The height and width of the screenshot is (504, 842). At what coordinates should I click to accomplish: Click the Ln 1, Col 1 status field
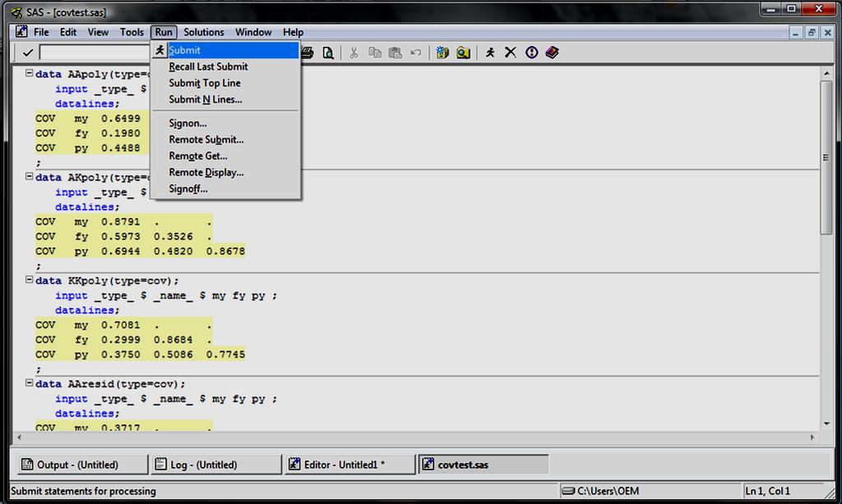click(784, 491)
